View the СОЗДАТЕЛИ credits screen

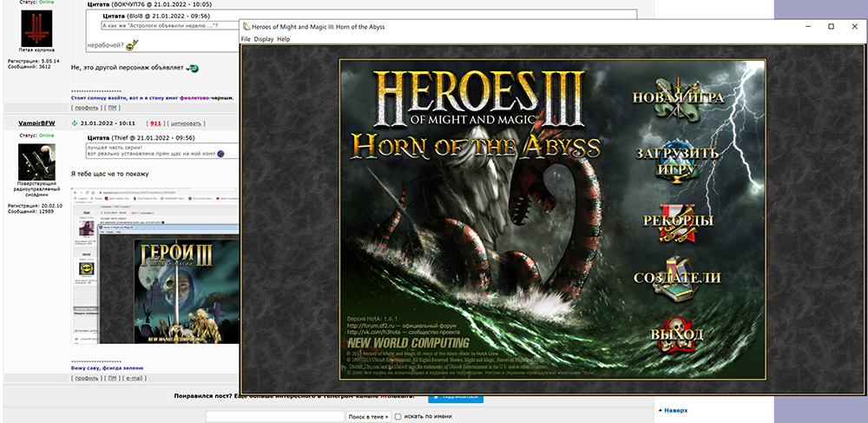pos(677,277)
